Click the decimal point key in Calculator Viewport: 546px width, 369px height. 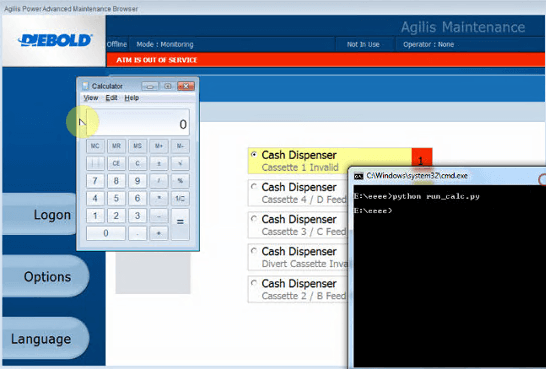coord(138,233)
